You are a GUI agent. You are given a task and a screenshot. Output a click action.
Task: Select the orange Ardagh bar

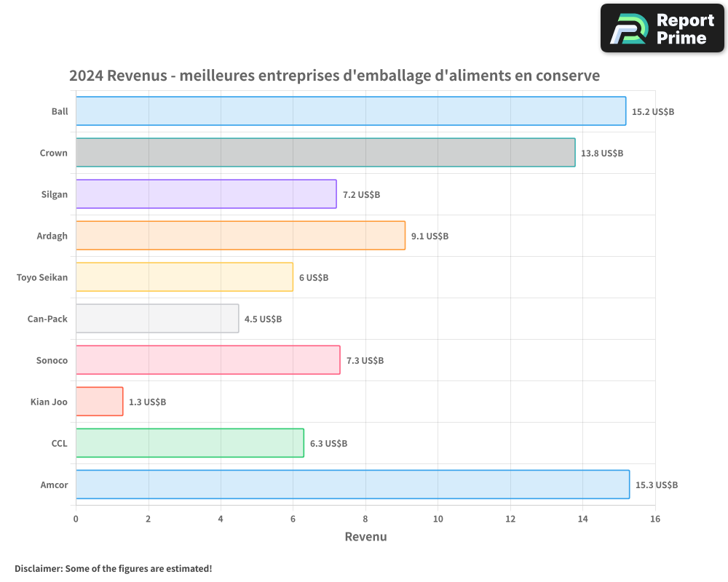coord(240,236)
